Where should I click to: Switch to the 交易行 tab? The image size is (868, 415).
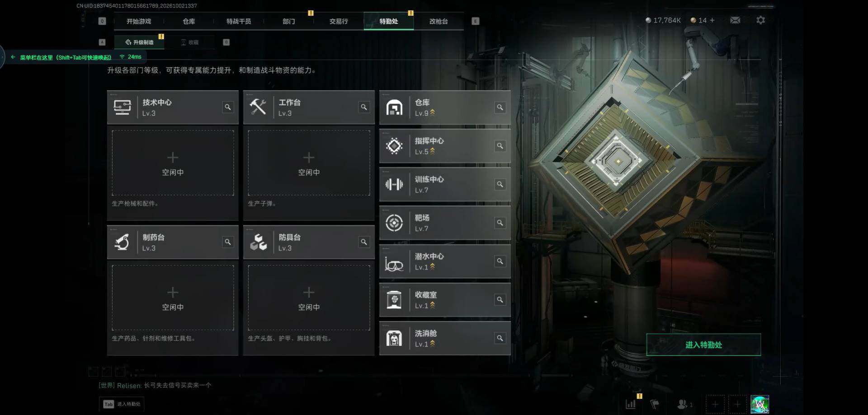(339, 21)
